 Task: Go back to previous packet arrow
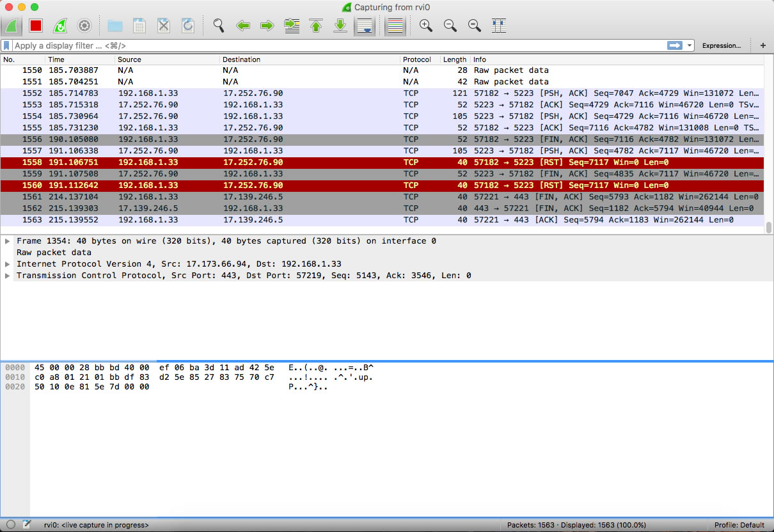pyautogui.click(x=243, y=26)
